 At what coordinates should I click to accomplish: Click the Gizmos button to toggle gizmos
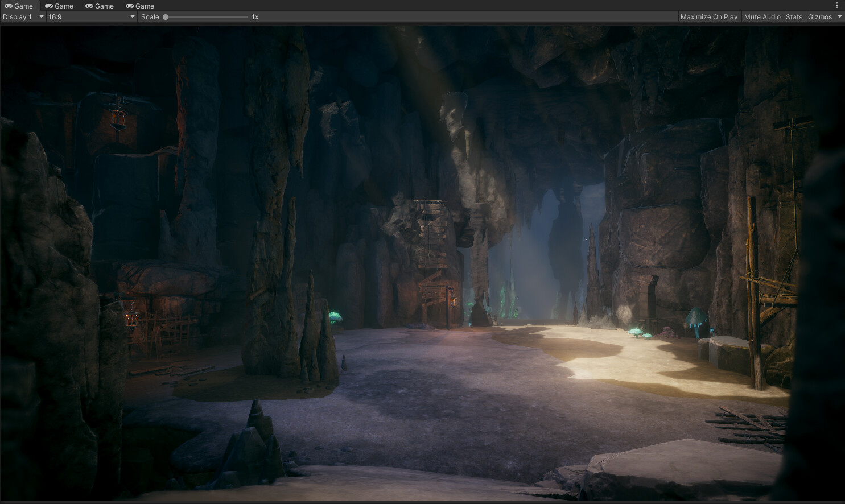(x=819, y=16)
